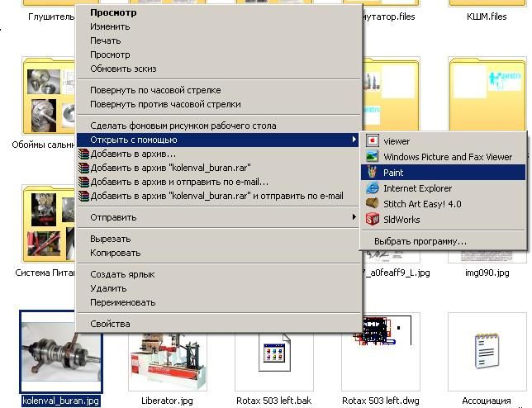Click the Windows Picture and Fax Viewer icon

pyautogui.click(x=372, y=157)
